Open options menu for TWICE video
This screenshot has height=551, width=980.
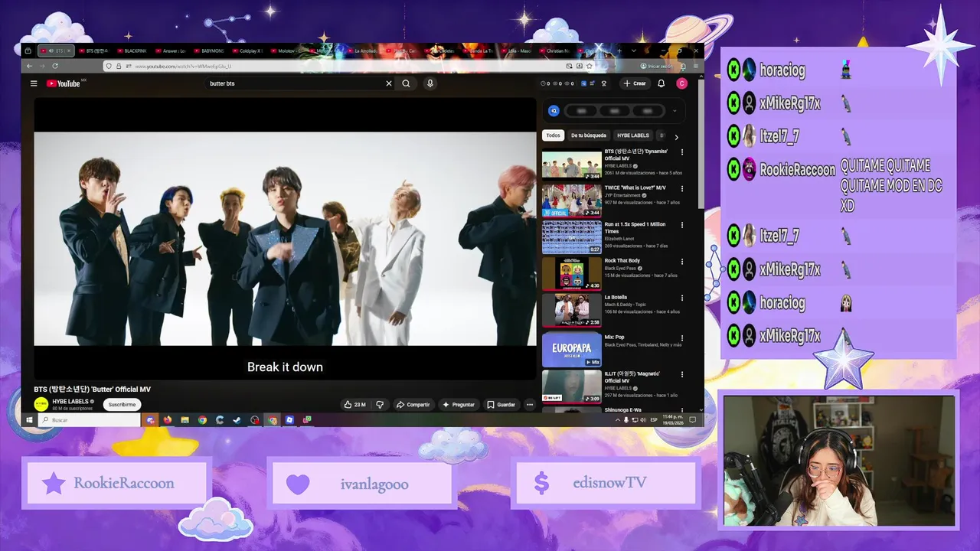pos(682,188)
